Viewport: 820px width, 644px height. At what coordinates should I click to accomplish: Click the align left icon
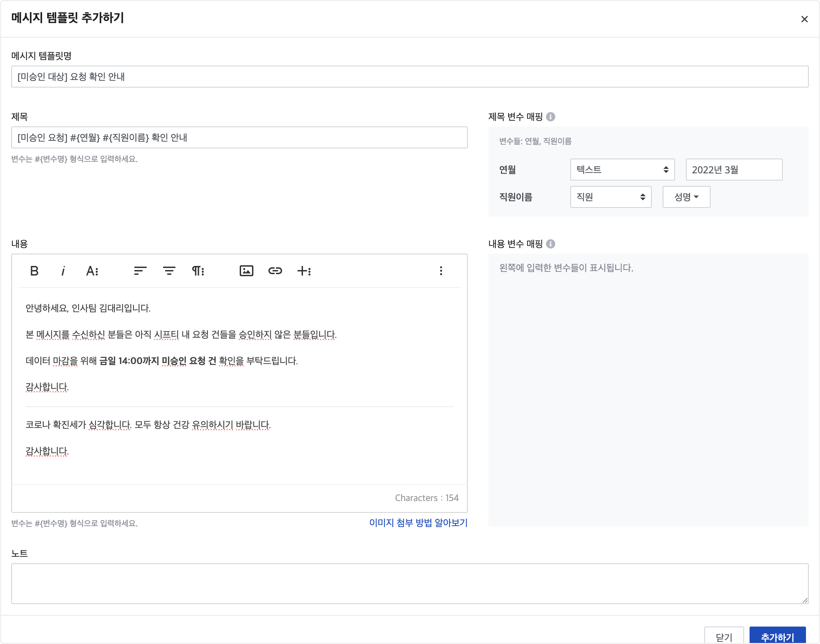[140, 271]
